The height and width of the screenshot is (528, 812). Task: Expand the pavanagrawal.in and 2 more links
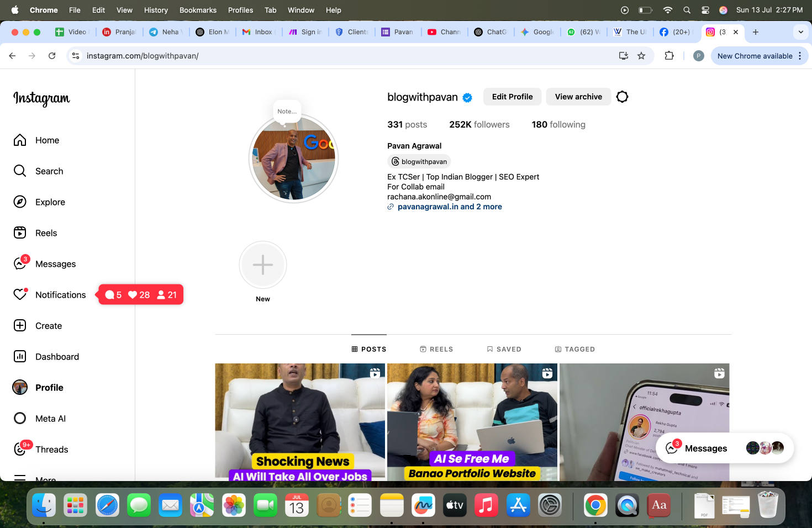click(449, 207)
